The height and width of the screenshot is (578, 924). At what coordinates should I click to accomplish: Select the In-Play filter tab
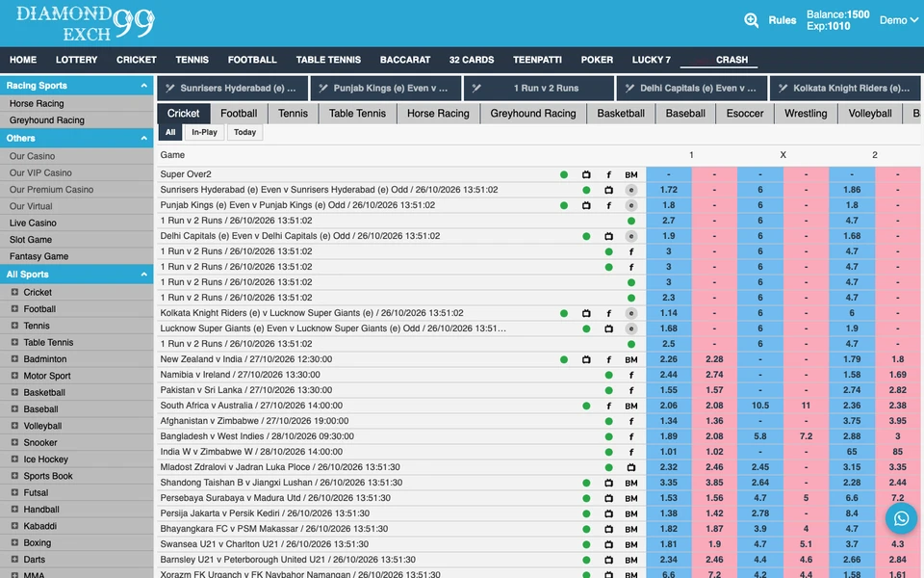coord(204,132)
